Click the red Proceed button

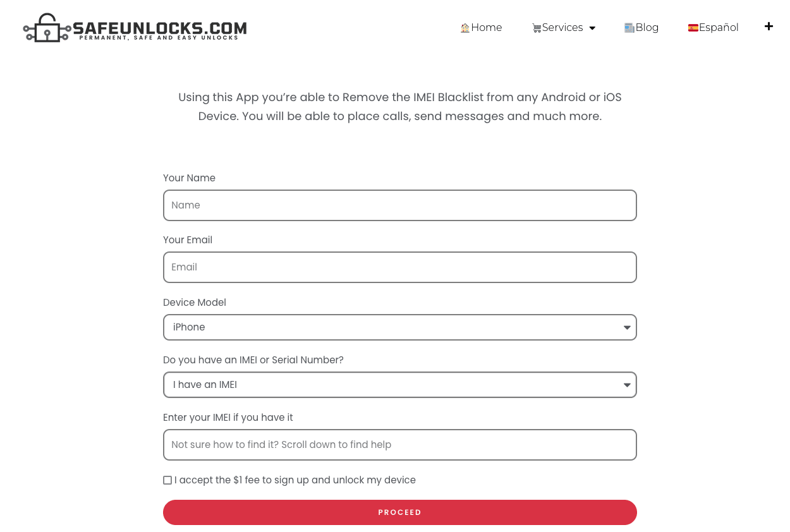[x=399, y=512]
